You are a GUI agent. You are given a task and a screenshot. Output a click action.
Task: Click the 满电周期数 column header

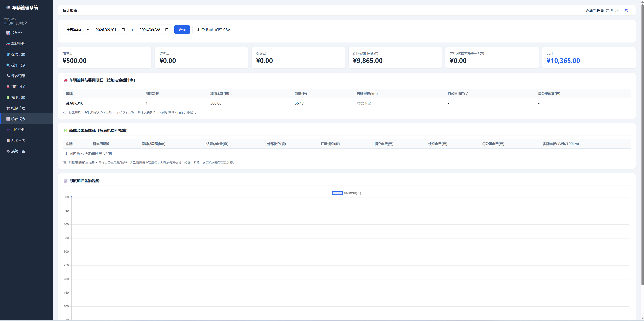[101, 144]
